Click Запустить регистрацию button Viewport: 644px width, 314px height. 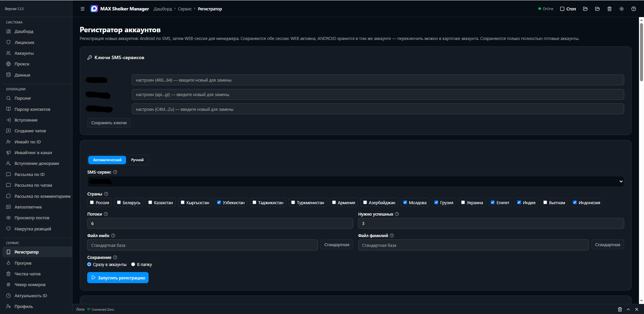point(118,278)
